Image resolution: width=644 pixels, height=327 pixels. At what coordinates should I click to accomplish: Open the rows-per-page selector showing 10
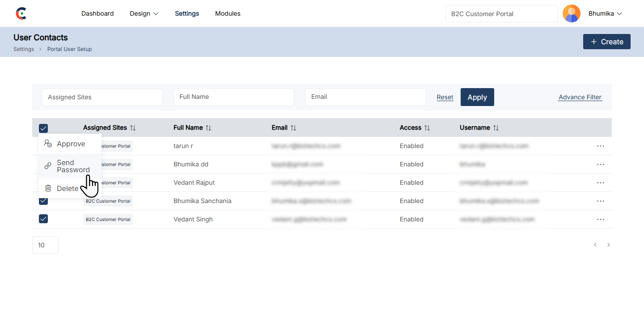[45, 245]
